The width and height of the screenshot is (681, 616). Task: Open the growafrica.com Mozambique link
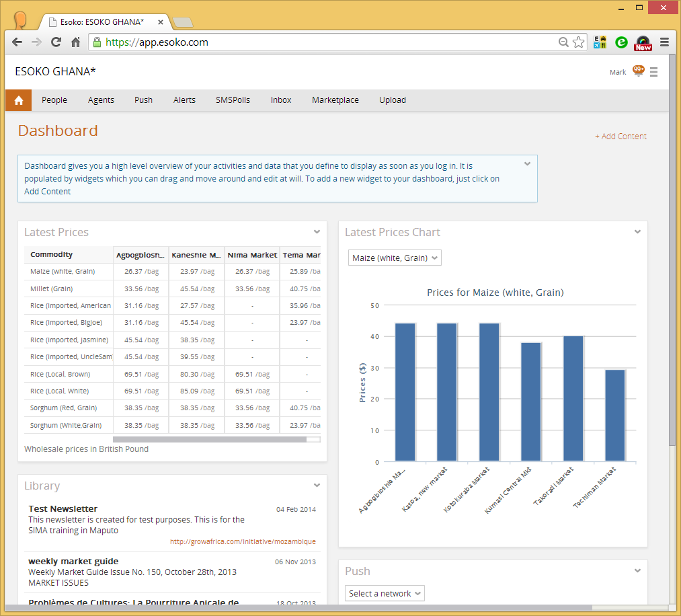[243, 541]
